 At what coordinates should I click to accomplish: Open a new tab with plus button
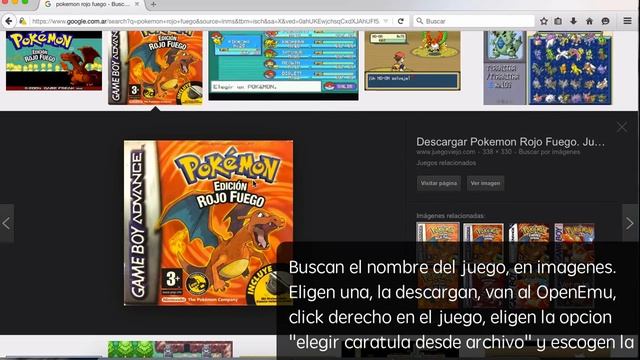[x=153, y=4]
